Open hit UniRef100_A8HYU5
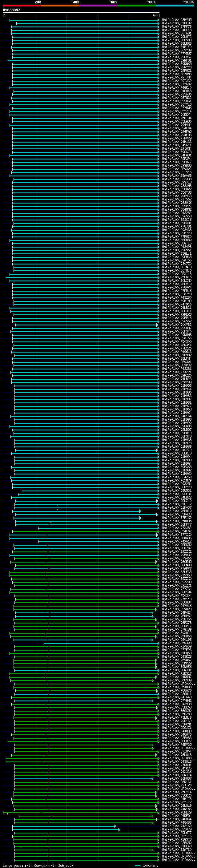The height and width of the screenshot is (868, 197). tap(177, 20)
